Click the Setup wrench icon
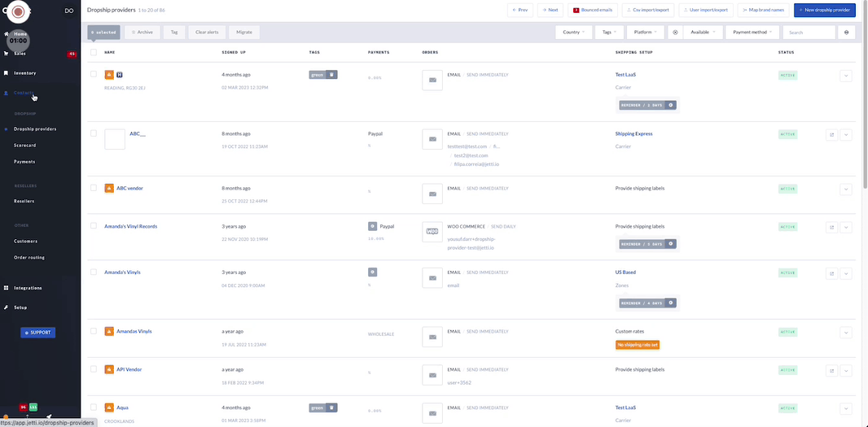 (x=6, y=307)
